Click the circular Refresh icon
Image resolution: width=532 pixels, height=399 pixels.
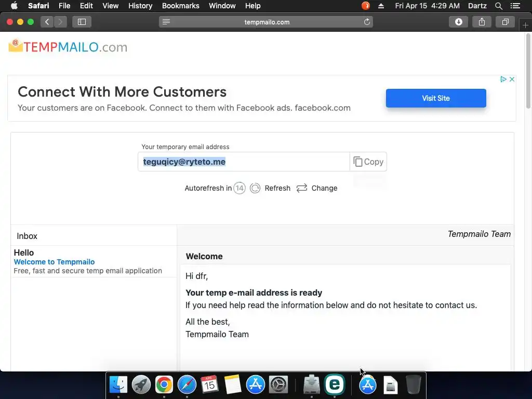tap(255, 188)
